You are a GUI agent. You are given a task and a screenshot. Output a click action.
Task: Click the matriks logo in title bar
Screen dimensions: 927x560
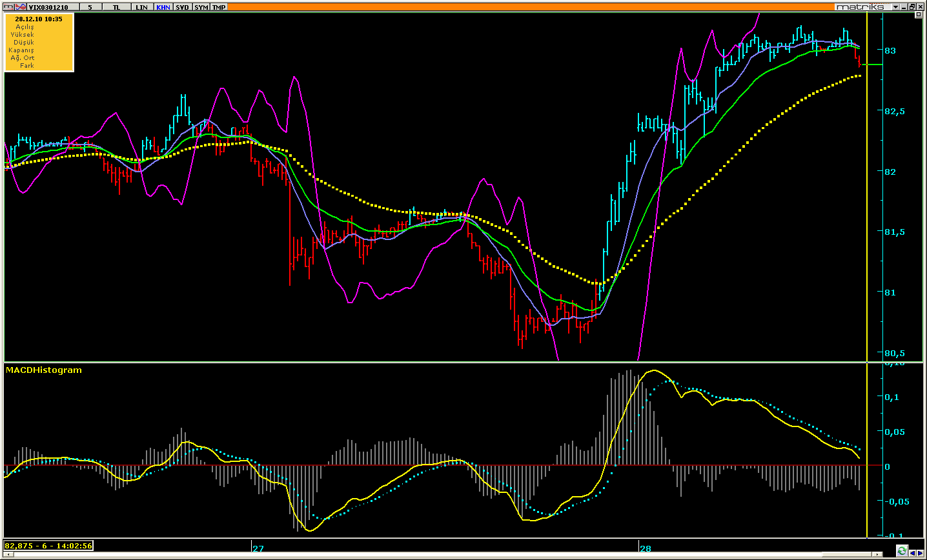pos(862,7)
